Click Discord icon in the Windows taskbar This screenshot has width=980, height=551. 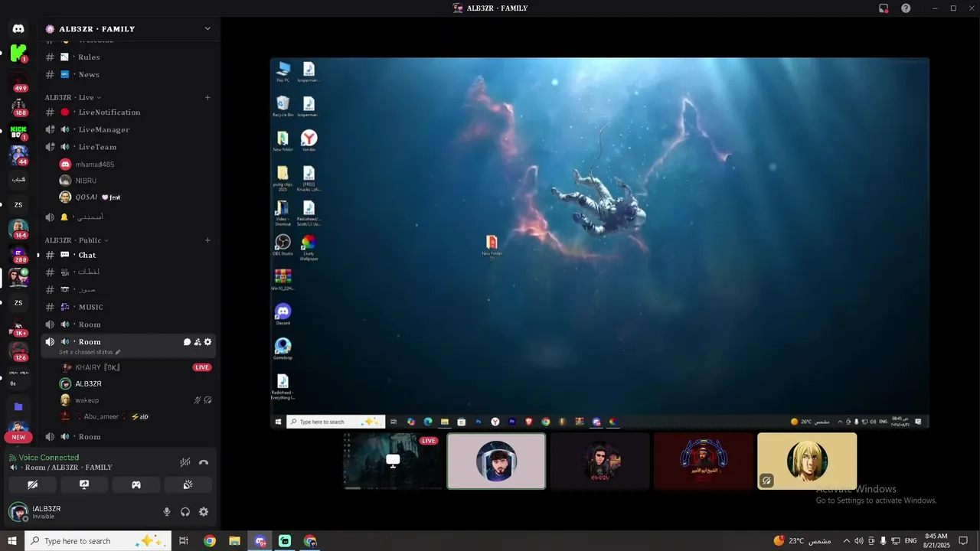point(260,541)
